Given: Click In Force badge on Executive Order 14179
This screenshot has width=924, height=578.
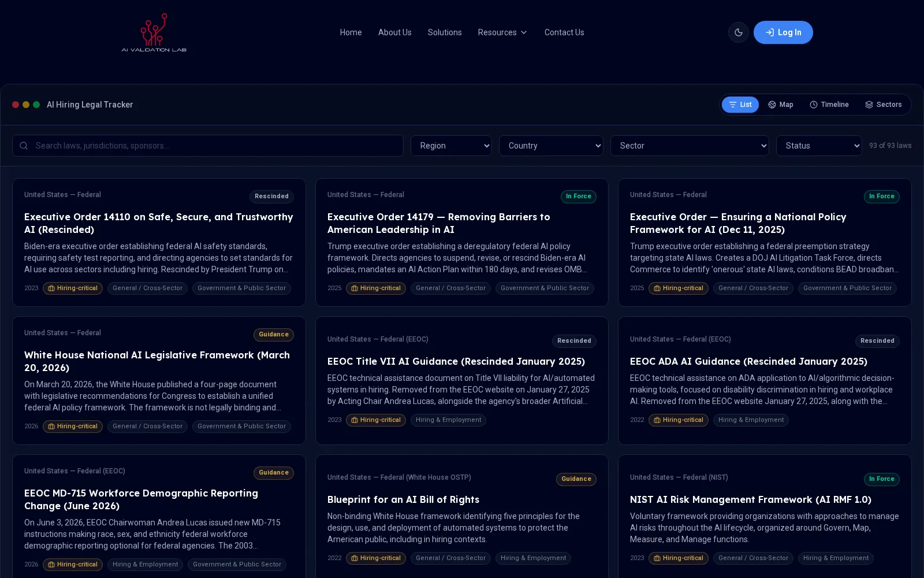Looking at the screenshot, I should pos(579,197).
